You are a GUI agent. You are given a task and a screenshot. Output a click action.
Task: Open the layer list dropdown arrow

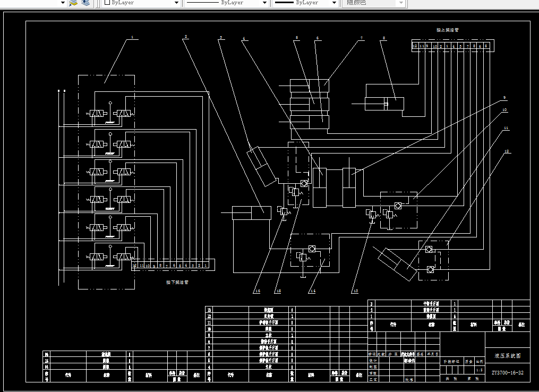pos(63,3)
